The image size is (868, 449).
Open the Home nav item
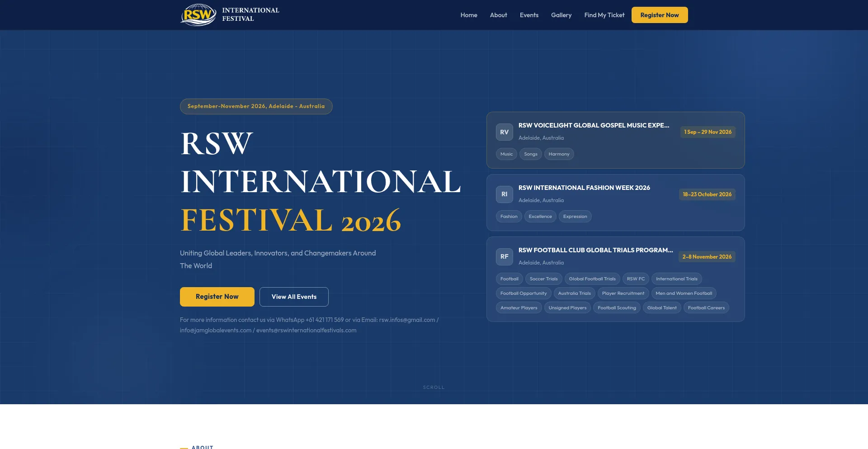(469, 15)
